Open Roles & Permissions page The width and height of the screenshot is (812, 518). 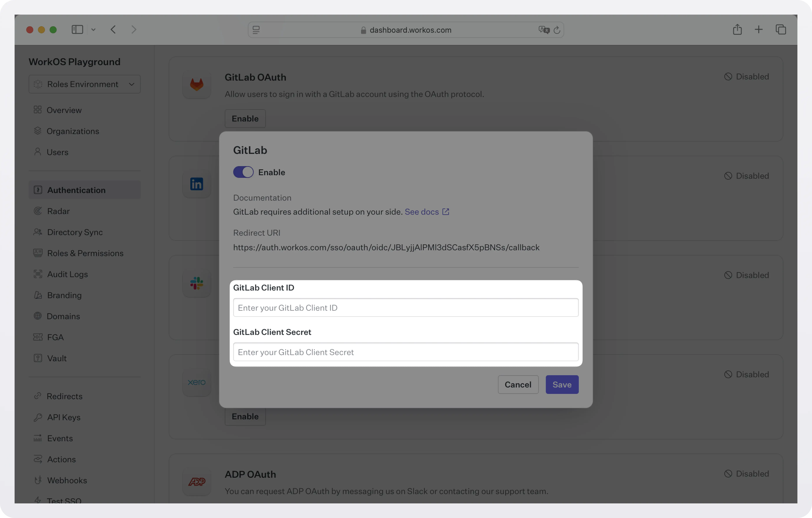[x=85, y=253]
